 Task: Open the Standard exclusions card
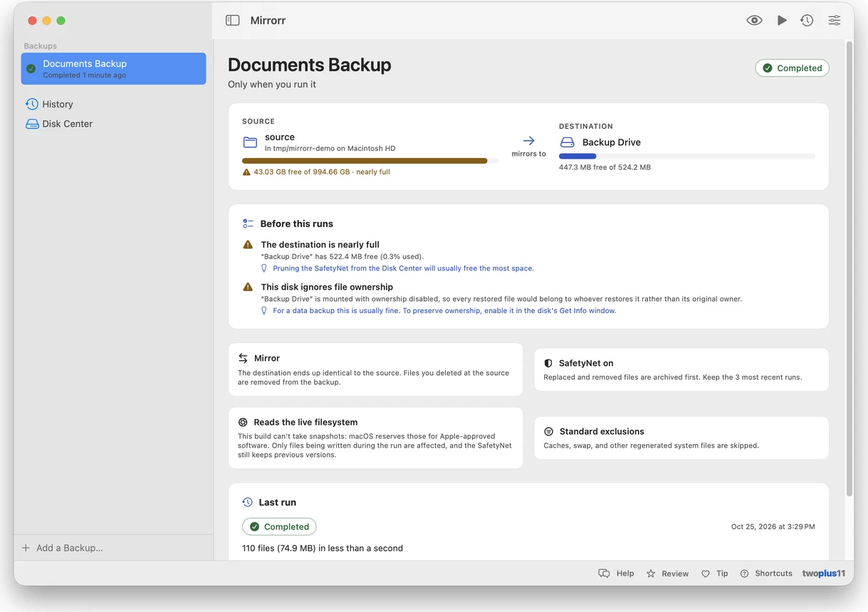pyautogui.click(x=681, y=438)
